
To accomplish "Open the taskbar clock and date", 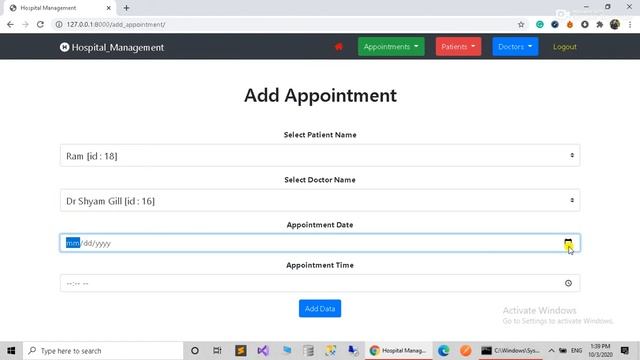I will coord(600,351).
